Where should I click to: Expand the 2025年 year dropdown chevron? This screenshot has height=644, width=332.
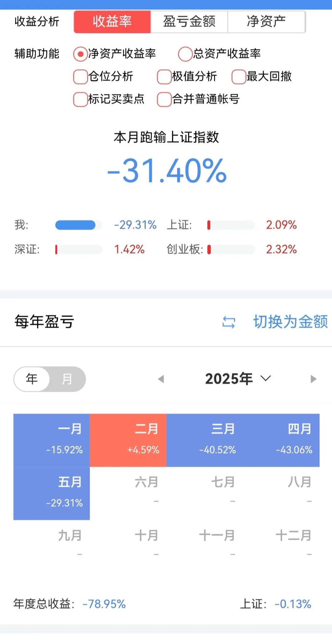266,378
